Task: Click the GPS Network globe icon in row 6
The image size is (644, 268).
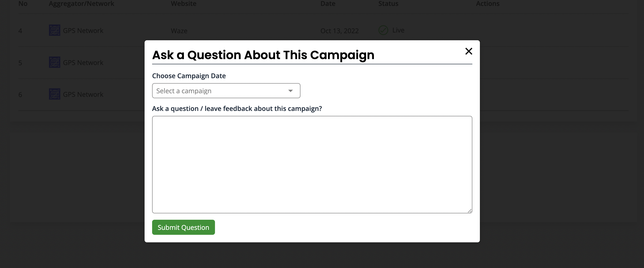Action: tap(54, 94)
